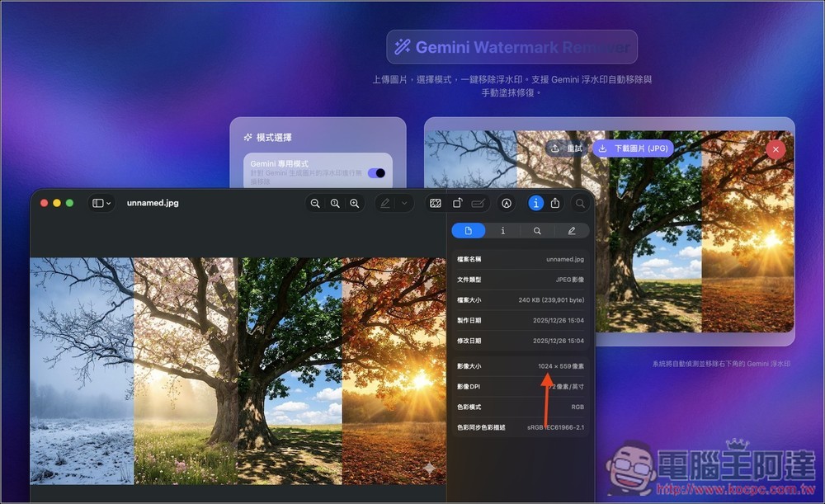Image resolution: width=825 pixels, height=504 pixels.
Task: Toggle the blue Inspector info button
Action: [x=535, y=203]
